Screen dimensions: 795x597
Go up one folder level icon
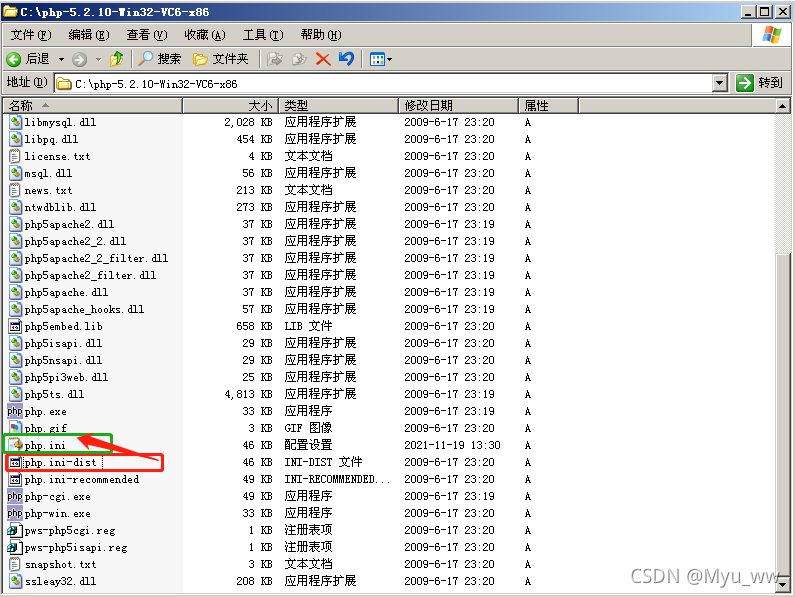[117, 59]
